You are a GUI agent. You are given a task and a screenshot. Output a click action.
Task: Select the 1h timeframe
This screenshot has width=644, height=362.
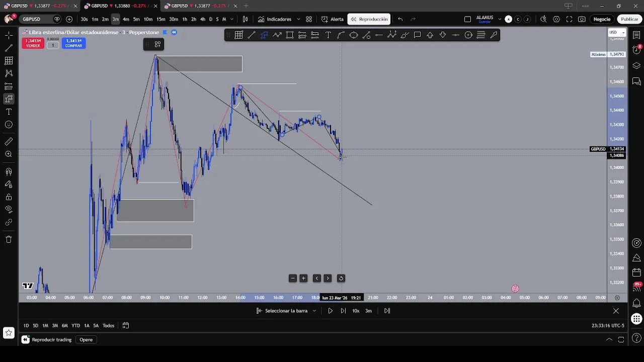pyautogui.click(x=185, y=19)
